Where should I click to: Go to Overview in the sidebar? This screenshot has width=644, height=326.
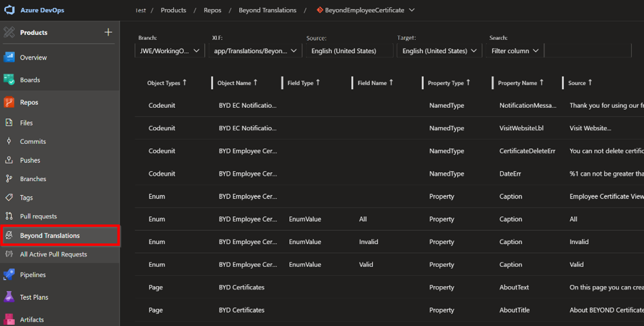(x=33, y=58)
